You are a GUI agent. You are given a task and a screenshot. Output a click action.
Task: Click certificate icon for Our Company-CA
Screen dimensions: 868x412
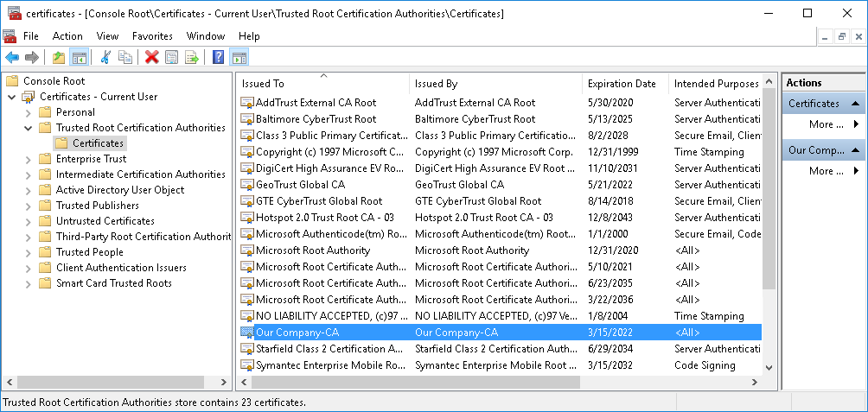click(247, 333)
